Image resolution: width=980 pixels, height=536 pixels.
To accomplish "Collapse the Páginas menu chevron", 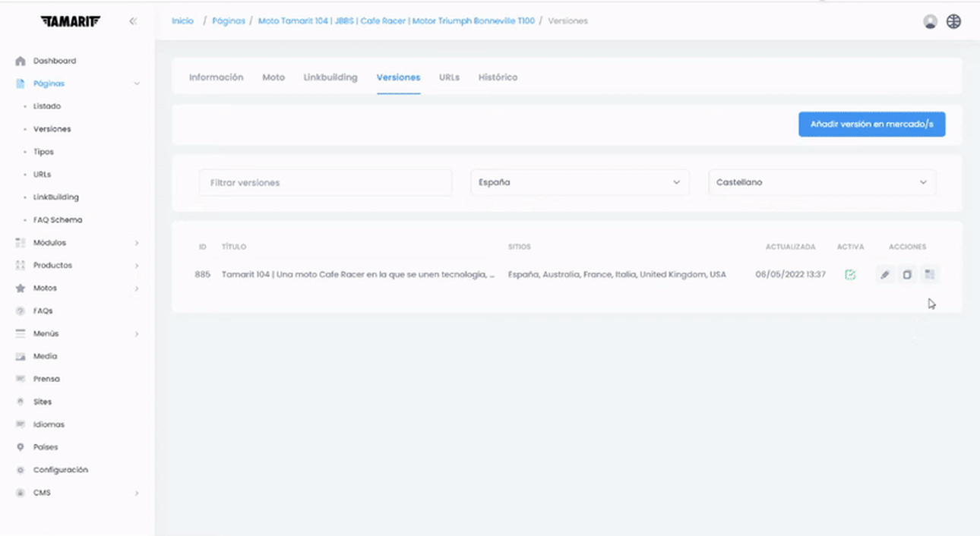I will (137, 84).
